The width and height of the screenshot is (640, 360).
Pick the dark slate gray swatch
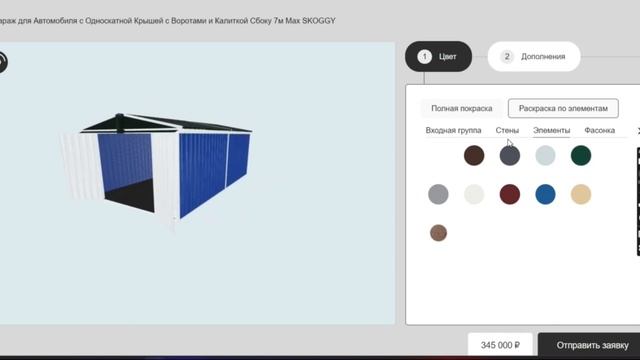[x=510, y=156]
